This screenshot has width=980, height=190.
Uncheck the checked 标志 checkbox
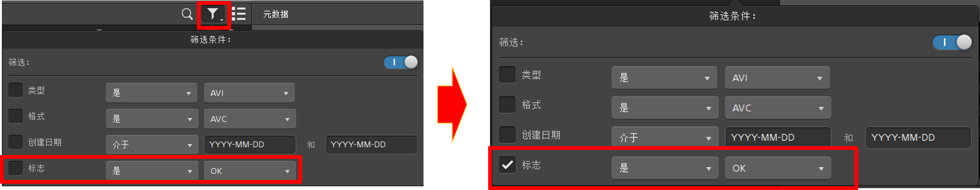(507, 165)
